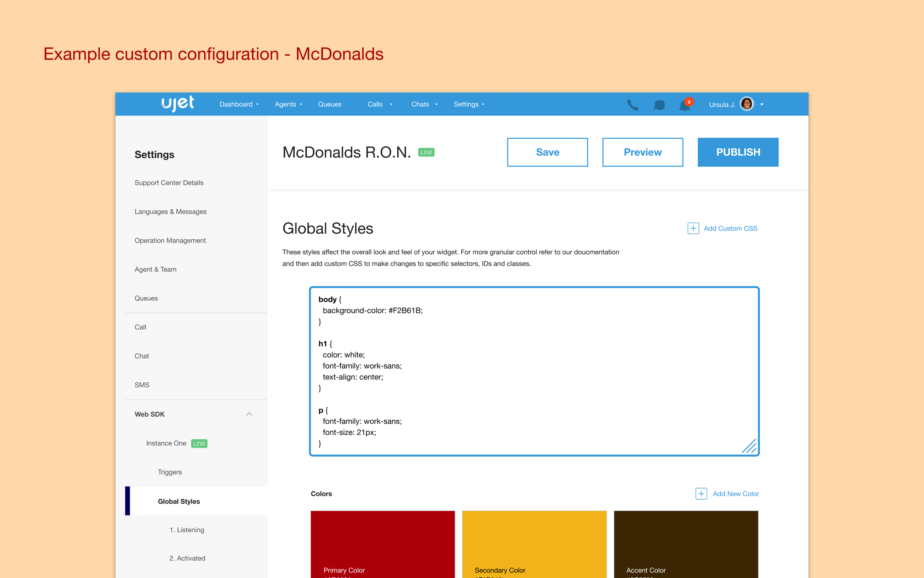924x578 pixels.
Task: Select the red Primary Color swatch
Action: (383, 544)
